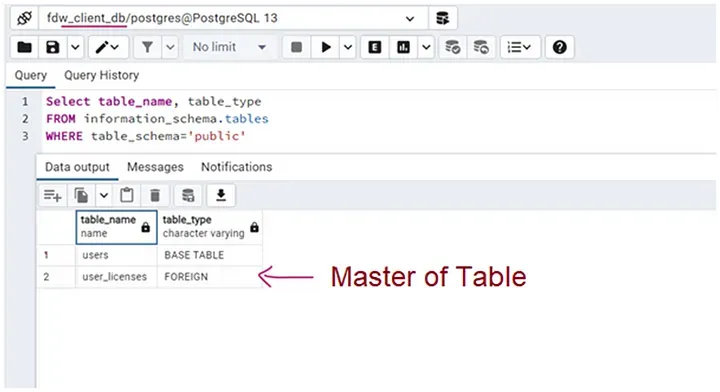This screenshot has width=720, height=392.
Task: Select the 'FOREIGN' cell
Action: 210,277
